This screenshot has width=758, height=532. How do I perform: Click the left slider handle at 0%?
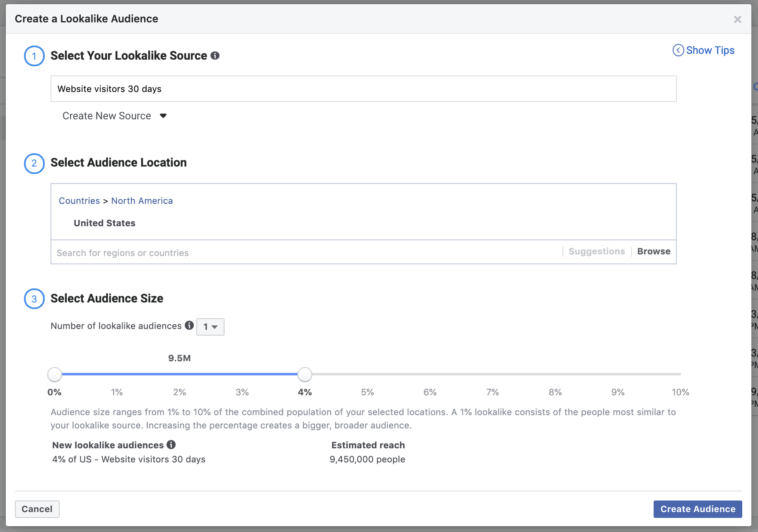(54, 374)
